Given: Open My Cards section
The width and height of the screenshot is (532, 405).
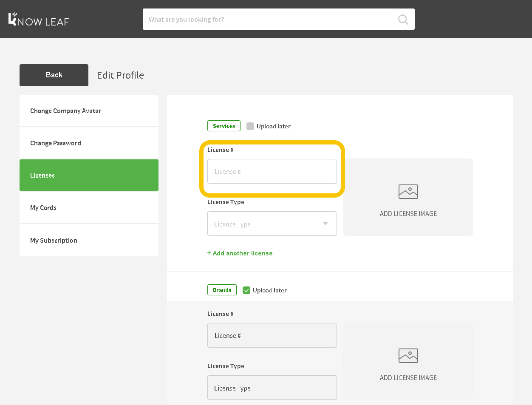Looking at the screenshot, I should 89,208.
